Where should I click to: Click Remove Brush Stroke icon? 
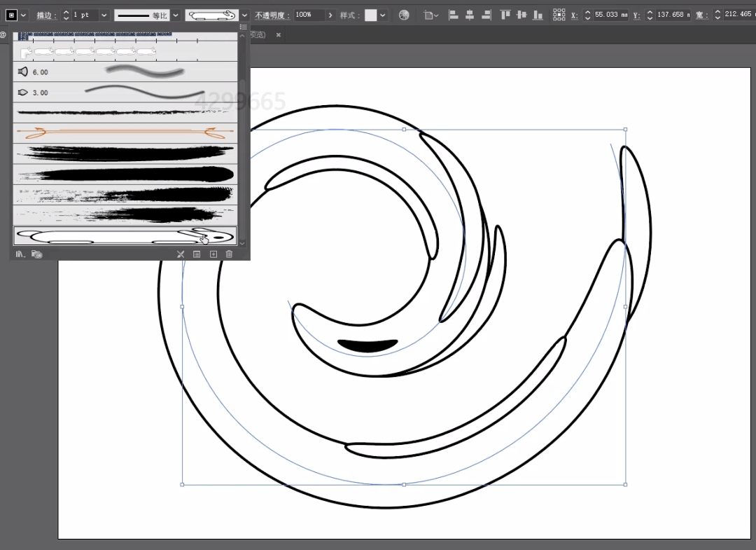click(x=180, y=254)
